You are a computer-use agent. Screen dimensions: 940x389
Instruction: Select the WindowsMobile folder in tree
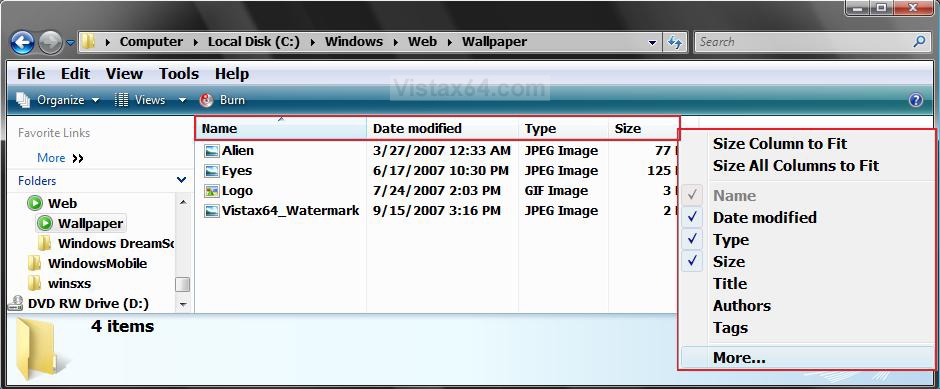point(97,264)
